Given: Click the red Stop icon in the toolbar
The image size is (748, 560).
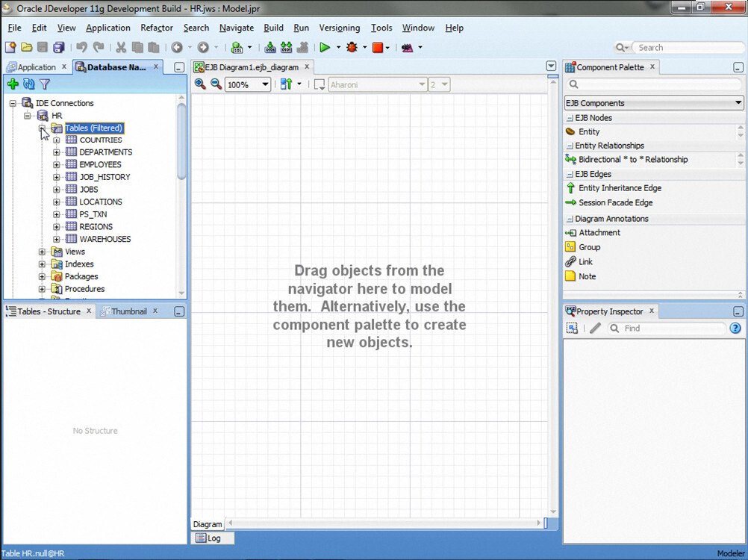Looking at the screenshot, I should click(x=376, y=47).
